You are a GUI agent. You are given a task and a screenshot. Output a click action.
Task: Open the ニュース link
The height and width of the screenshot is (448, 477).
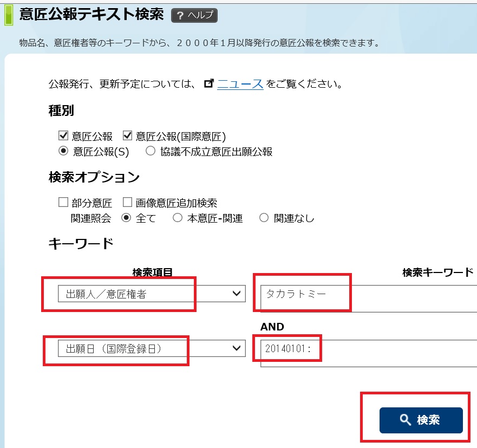pos(240,84)
